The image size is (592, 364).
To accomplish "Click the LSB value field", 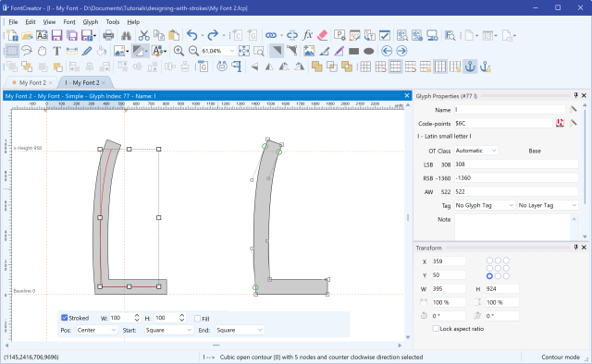I will (x=516, y=164).
